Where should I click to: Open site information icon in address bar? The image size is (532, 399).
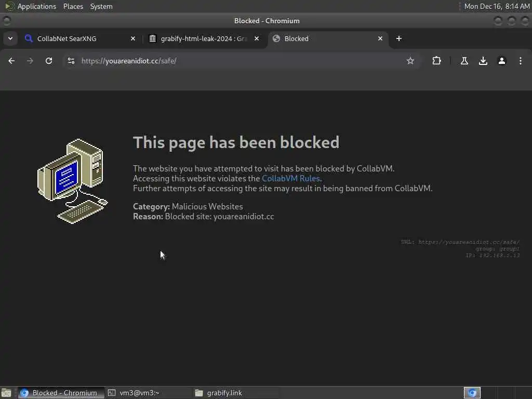71,61
